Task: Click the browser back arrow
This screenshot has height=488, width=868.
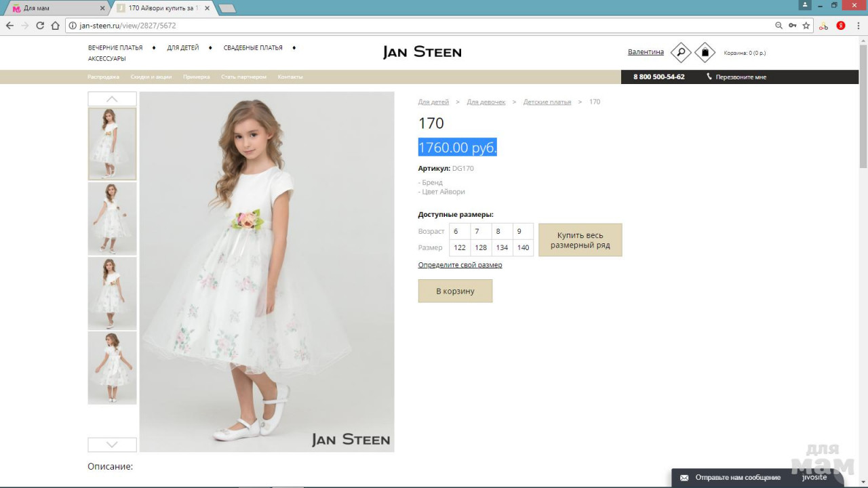Action: pyautogui.click(x=9, y=26)
